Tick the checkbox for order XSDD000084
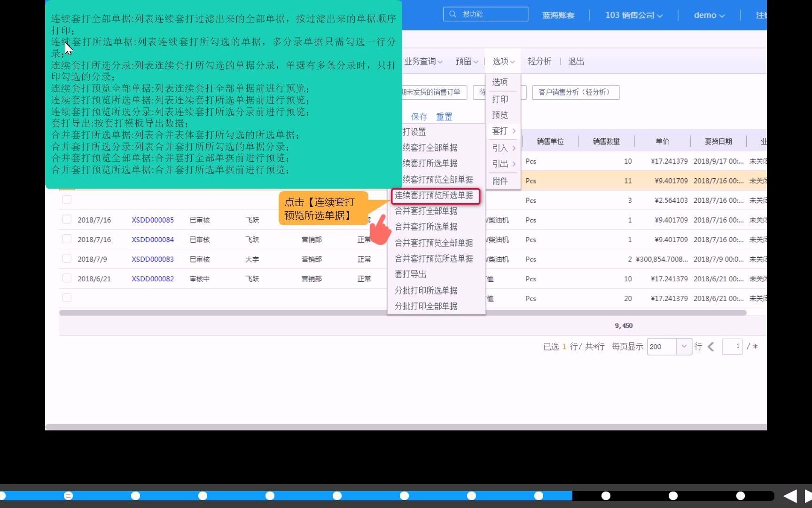This screenshot has width=812, height=508. 67,239
